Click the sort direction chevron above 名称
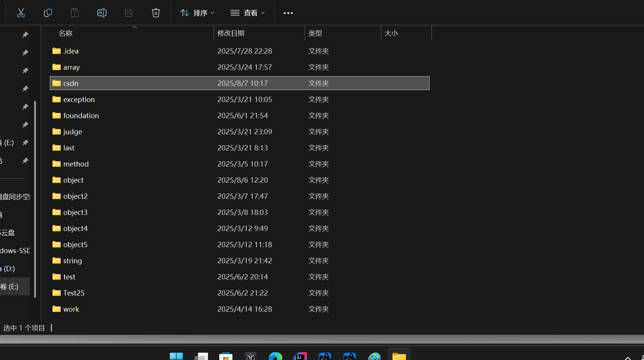 135,27
